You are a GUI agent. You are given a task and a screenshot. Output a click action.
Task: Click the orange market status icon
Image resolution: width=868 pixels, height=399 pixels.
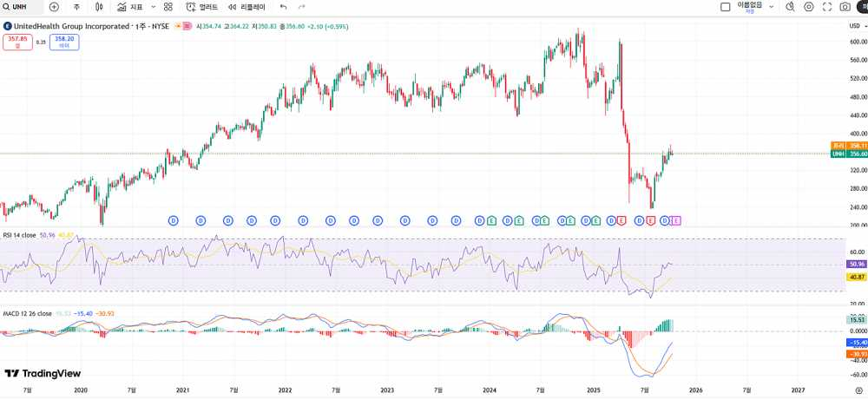tap(178, 26)
